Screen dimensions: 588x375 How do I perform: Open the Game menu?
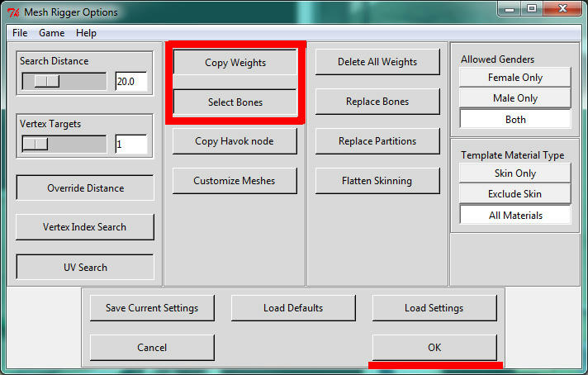click(x=52, y=33)
